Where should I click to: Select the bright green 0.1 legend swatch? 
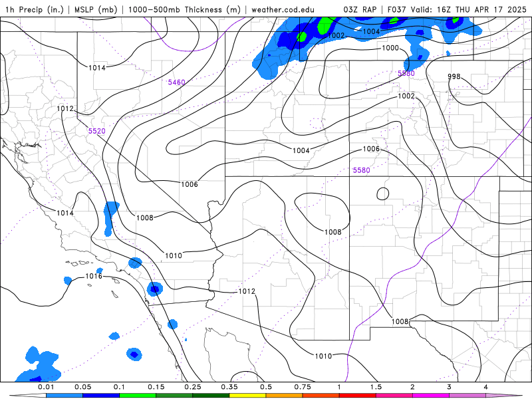[138, 396]
